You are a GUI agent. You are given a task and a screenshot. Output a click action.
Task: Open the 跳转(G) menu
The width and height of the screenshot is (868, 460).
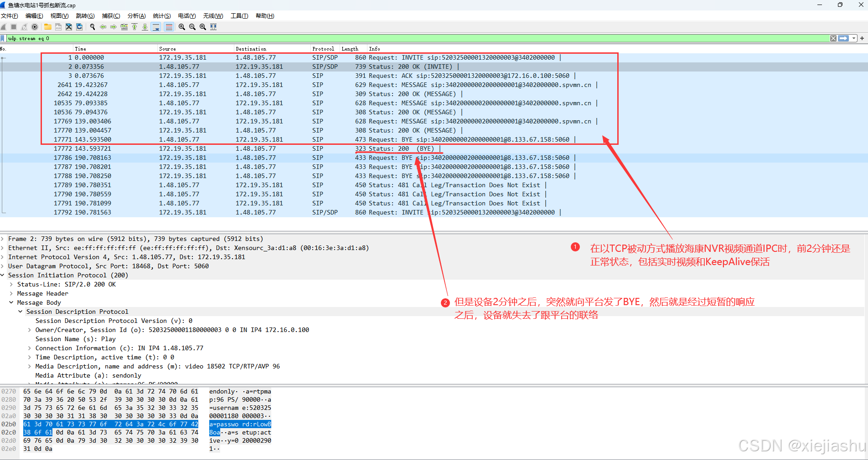(85, 16)
